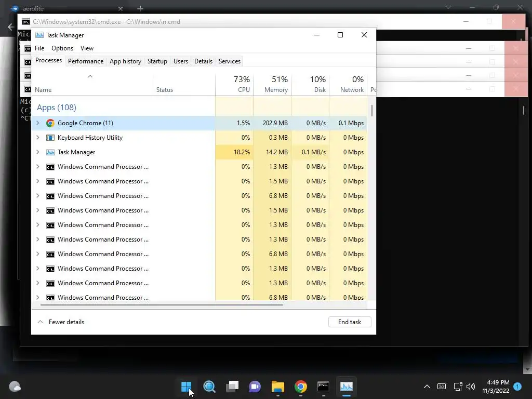Open File Explorer from the taskbar
532x399 pixels.
coord(277,387)
